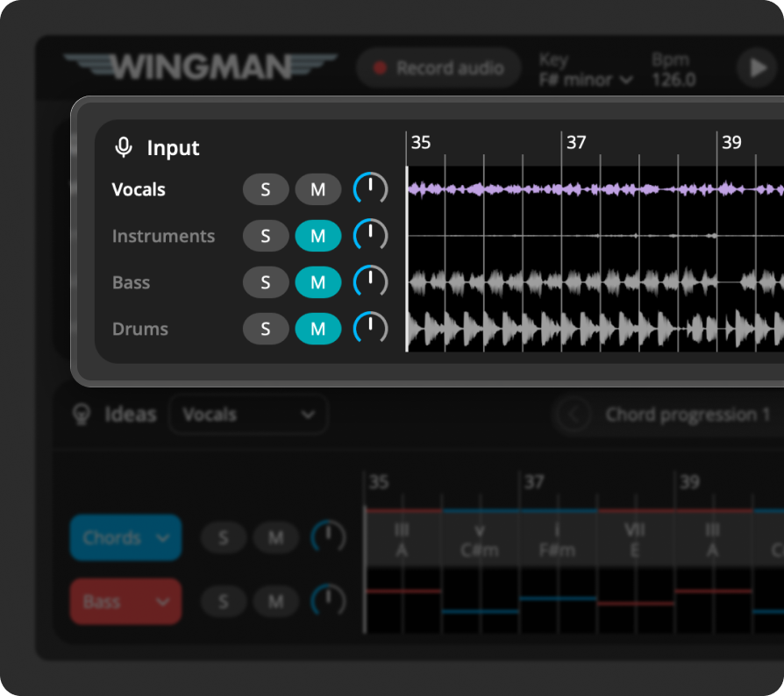
Task: Adjust the ideas Bass volume knob
Action: tap(329, 601)
